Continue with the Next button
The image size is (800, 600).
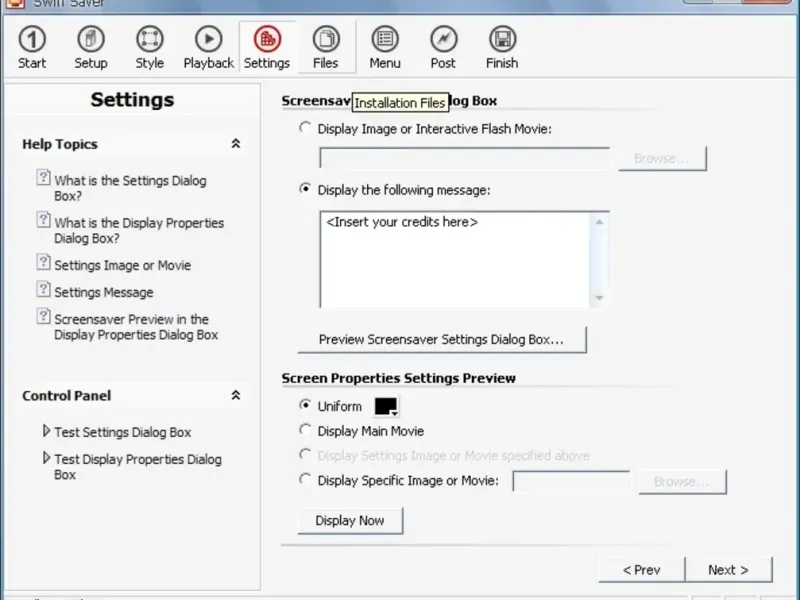729,570
